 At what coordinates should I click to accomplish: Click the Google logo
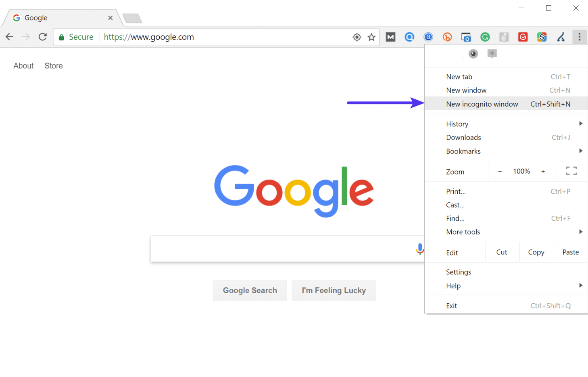pos(294,191)
